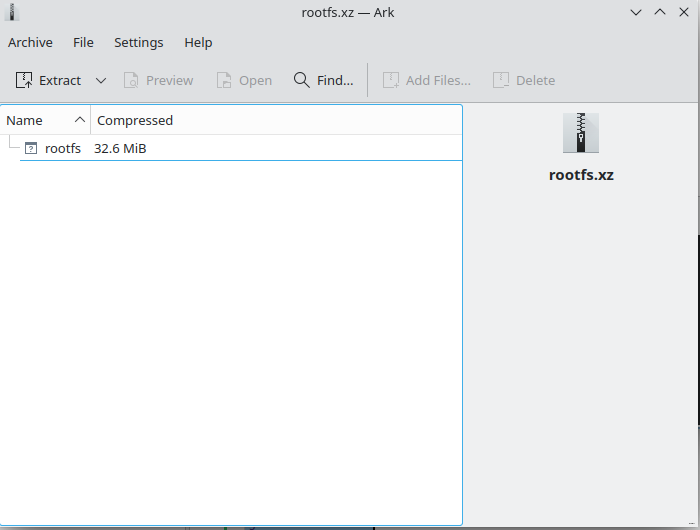Click the rootfs unknown file type icon
Screen dimensions: 700x530
coord(31,148)
